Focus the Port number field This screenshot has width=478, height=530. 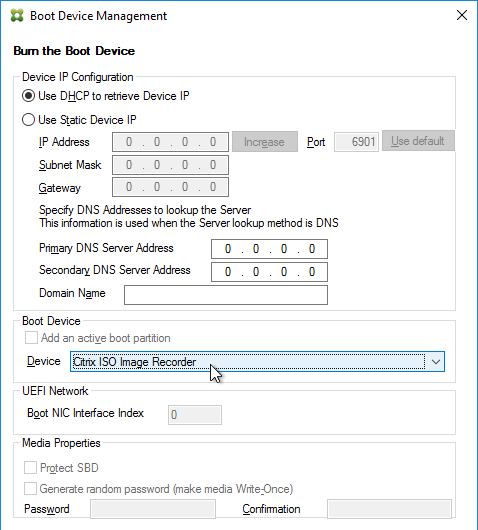(x=356, y=142)
